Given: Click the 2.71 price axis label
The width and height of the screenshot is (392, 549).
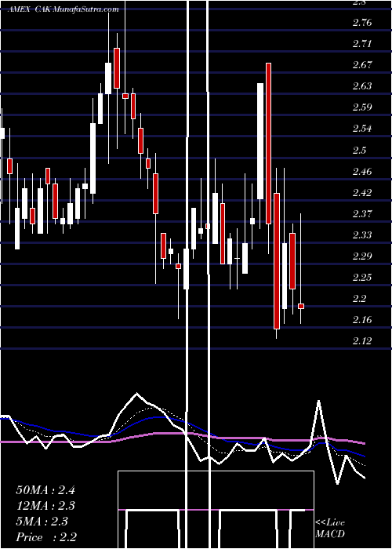Looking at the screenshot, I should pyautogui.click(x=362, y=44).
